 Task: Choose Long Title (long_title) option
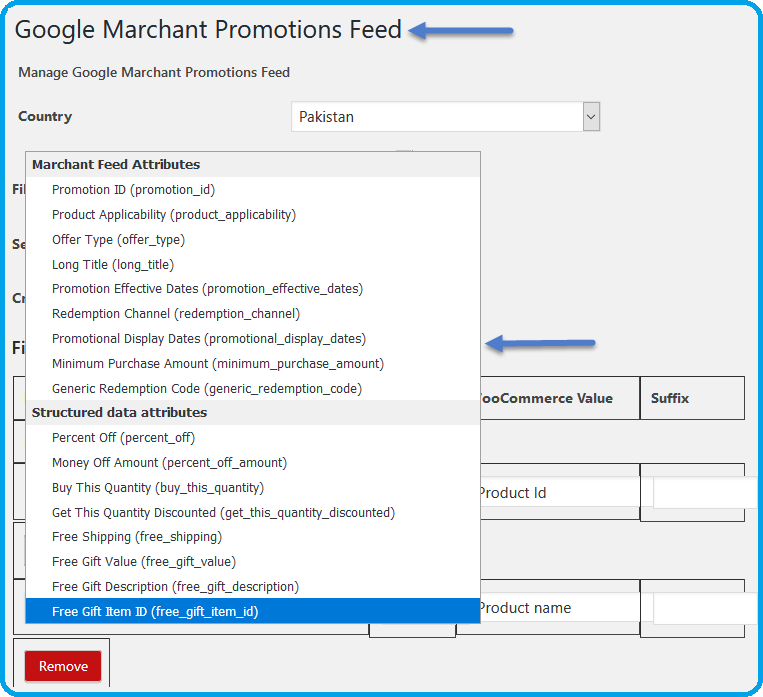[253, 264]
